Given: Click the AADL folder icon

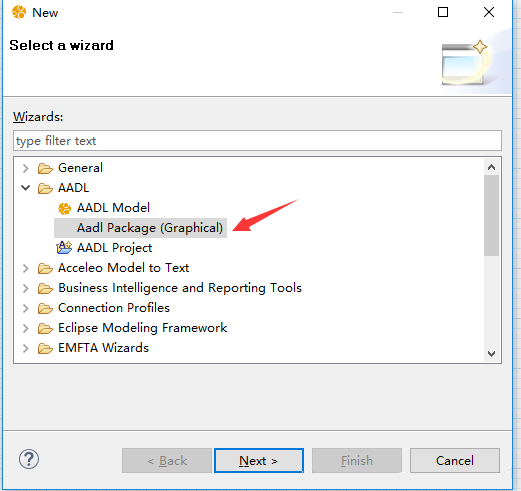Looking at the screenshot, I should [45, 188].
